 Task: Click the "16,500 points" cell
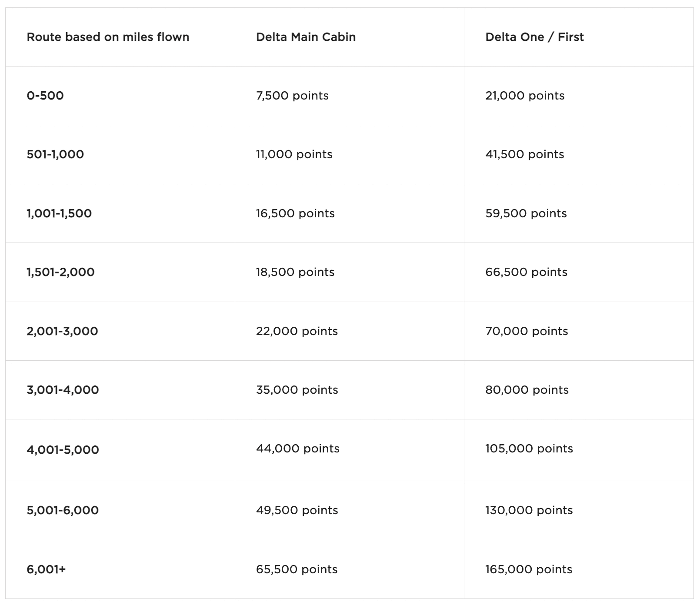295,213
